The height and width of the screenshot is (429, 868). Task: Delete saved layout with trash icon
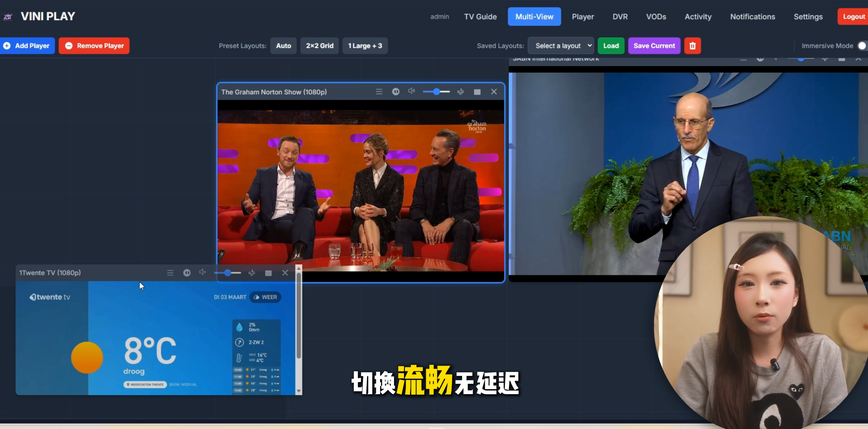point(692,46)
